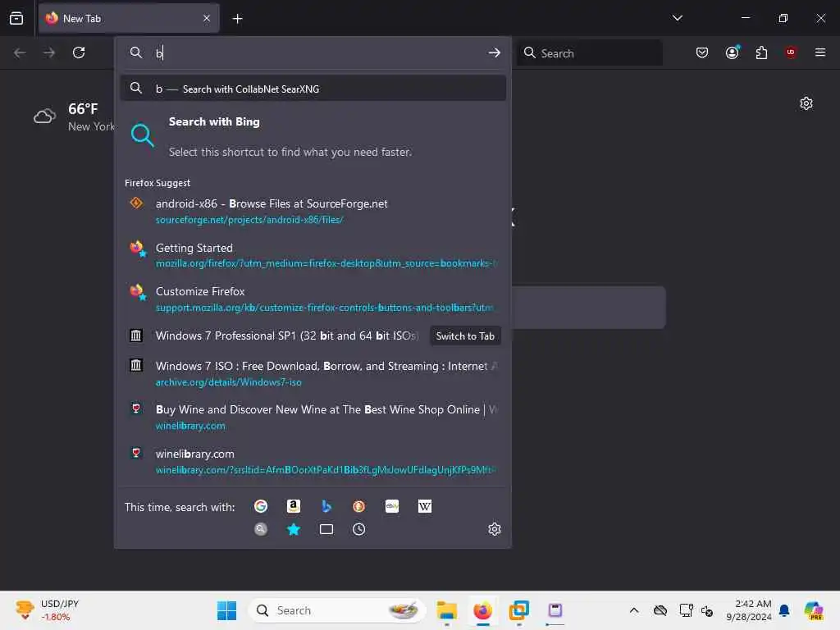Restrict search to History clock icon

click(x=359, y=529)
